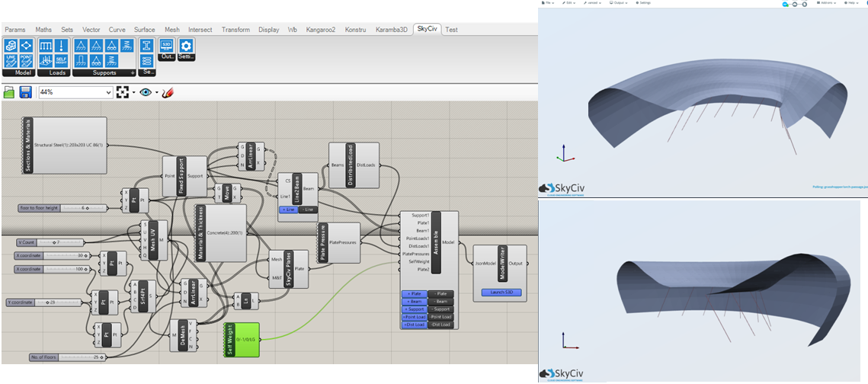
Task: Click the '+ Line' toggle on Line2Beam
Action: pyautogui.click(x=287, y=210)
